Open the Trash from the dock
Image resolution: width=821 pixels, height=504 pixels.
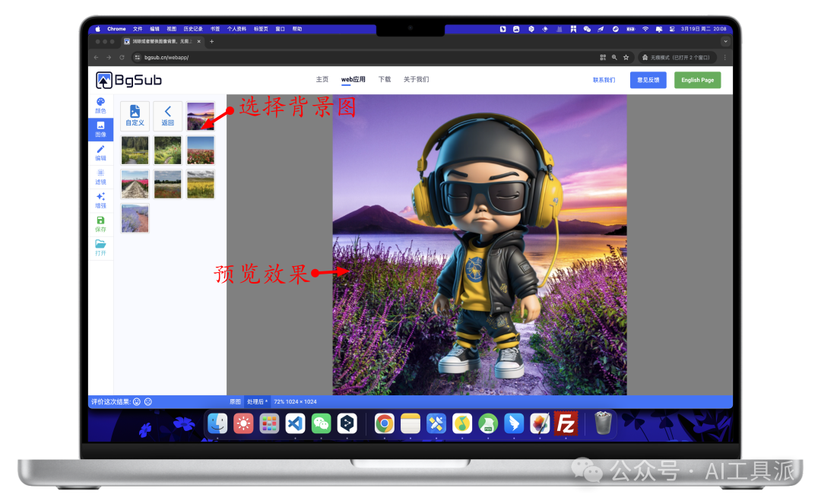click(603, 423)
